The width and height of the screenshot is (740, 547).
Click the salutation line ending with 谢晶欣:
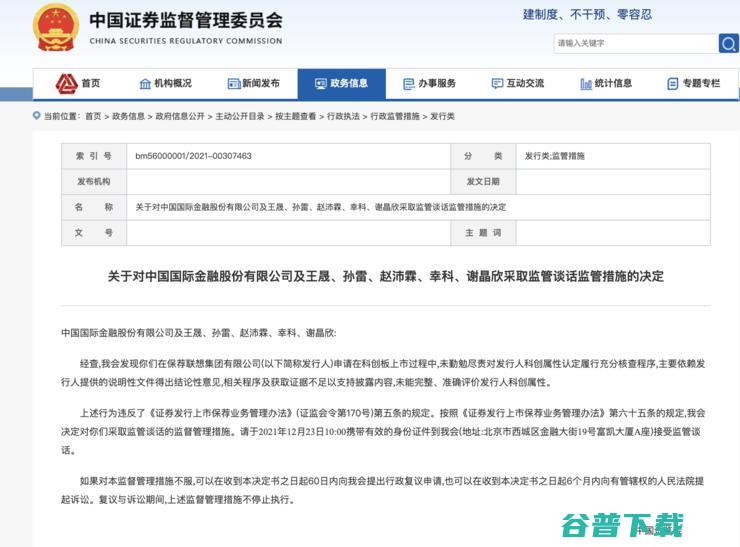pyautogui.click(x=199, y=333)
